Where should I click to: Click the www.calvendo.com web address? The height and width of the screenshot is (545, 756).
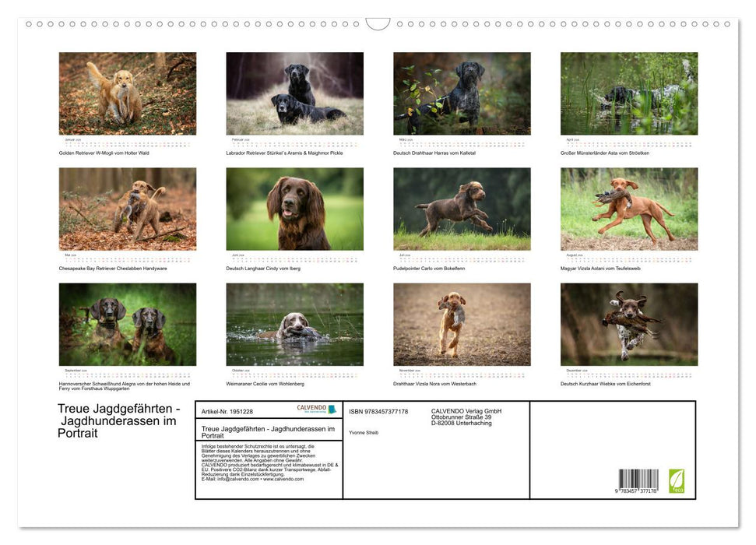click(283, 477)
